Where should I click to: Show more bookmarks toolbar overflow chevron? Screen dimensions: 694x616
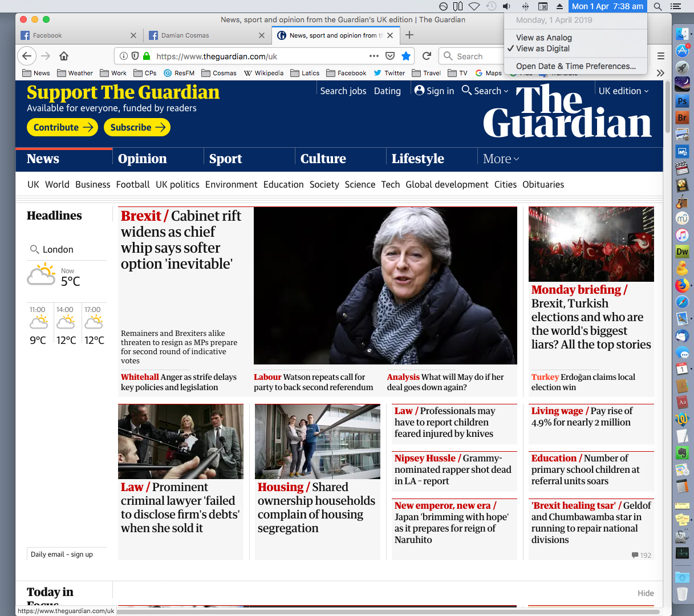(660, 73)
